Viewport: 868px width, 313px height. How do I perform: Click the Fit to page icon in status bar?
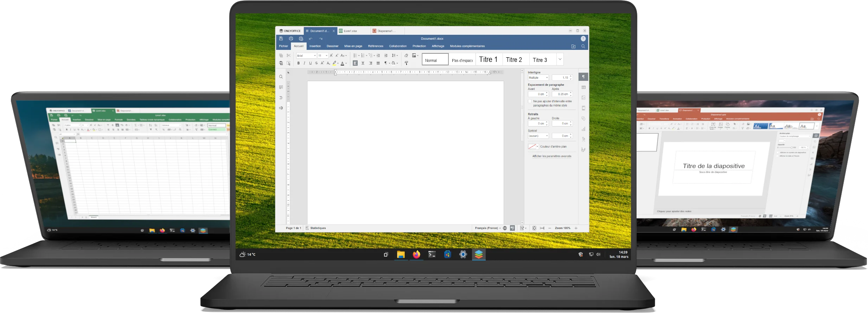click(x=534, y=228)
